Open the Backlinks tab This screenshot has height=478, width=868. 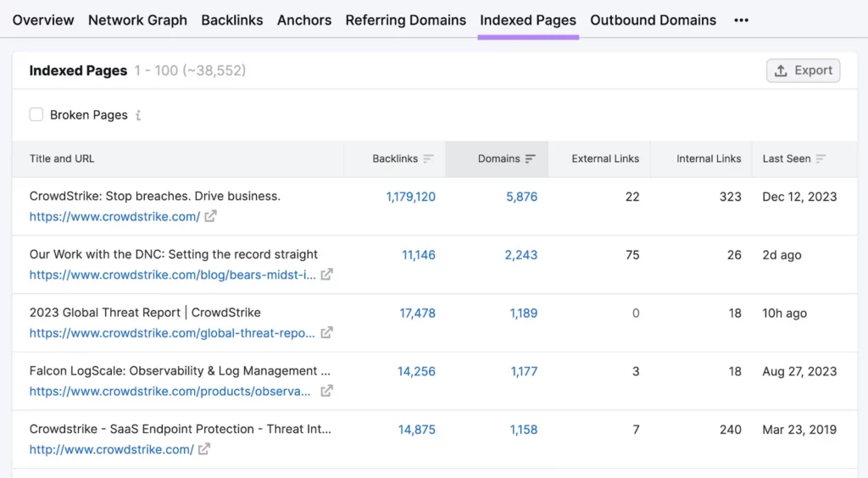tap(232, 20)
